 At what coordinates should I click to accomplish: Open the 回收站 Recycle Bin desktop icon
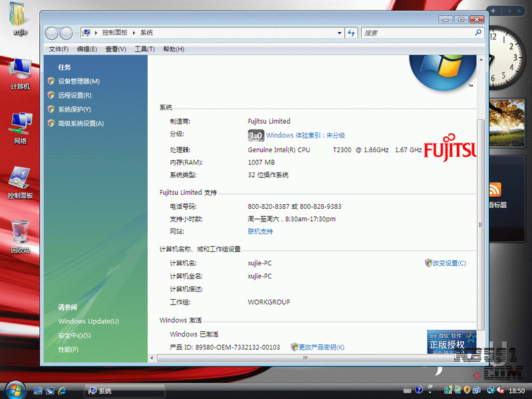coord(20,235)
